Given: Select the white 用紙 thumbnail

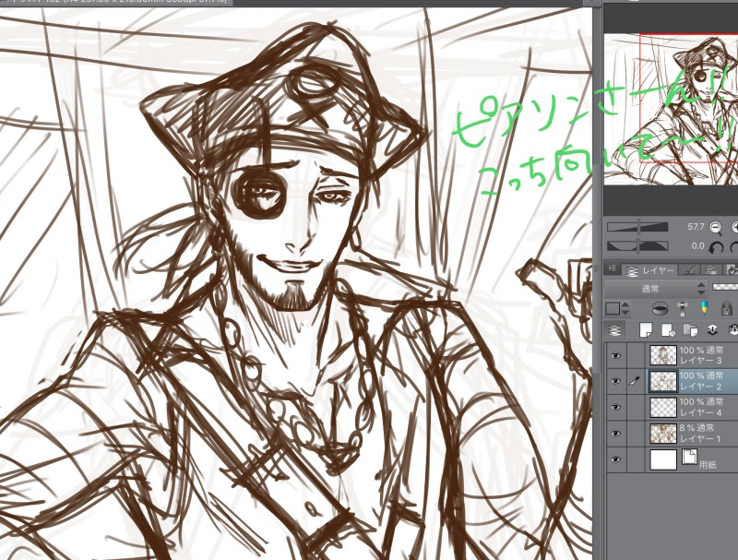Looking at the screenshot, I should [663, 459].
